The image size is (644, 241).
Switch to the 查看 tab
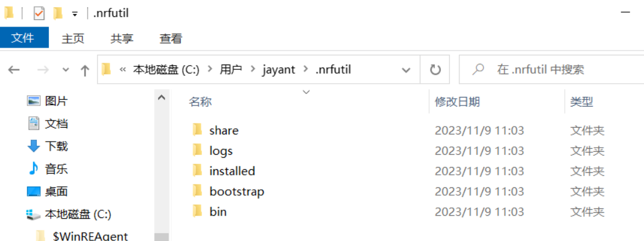[x=171, y=39]
